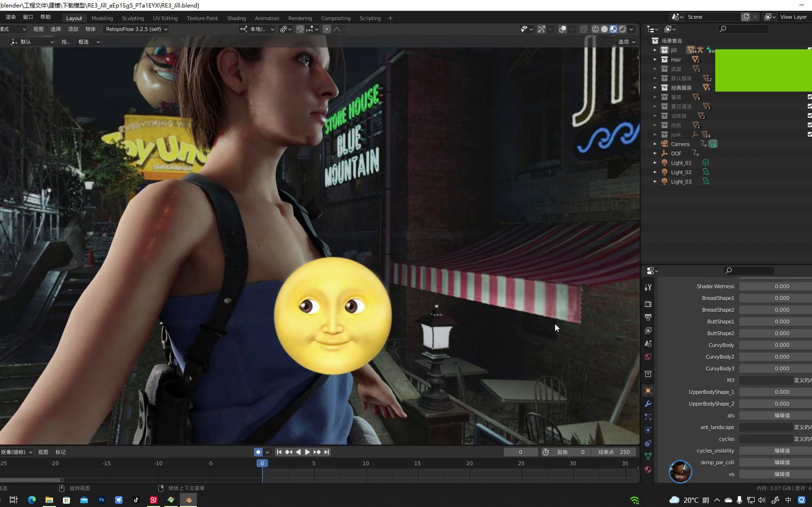Open the shading options dropdown arrow
Viewport: 812px width, 507px height.
(632, 29)
